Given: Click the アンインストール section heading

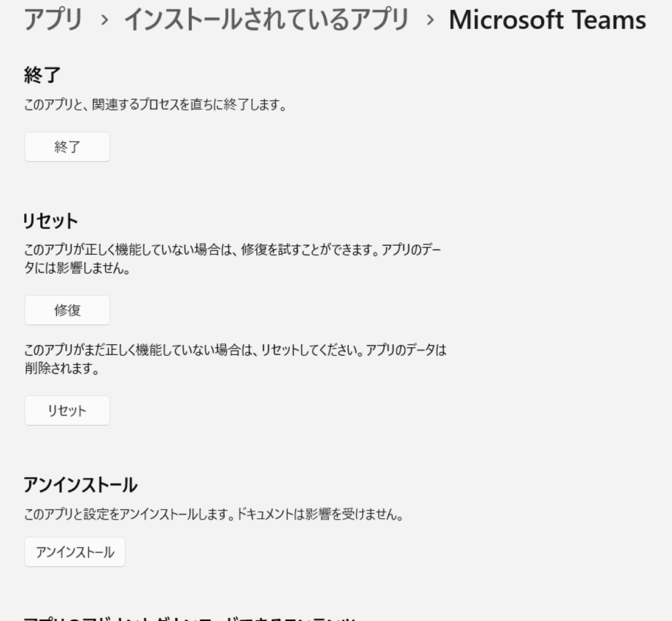Looking at the screenshot, I should (x=80, y=485).
